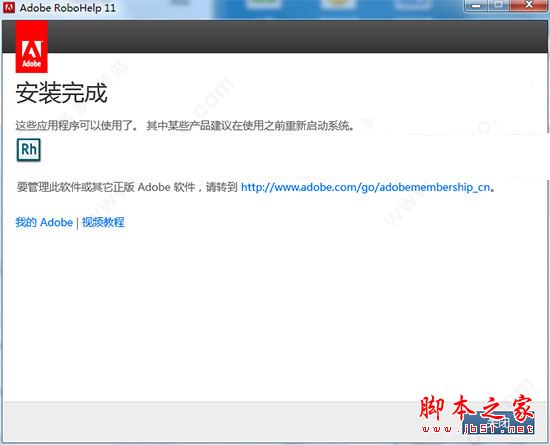Minimize the RoboHelp installer window
Viewport: 550px width, 445px height.
click(476, 5)
